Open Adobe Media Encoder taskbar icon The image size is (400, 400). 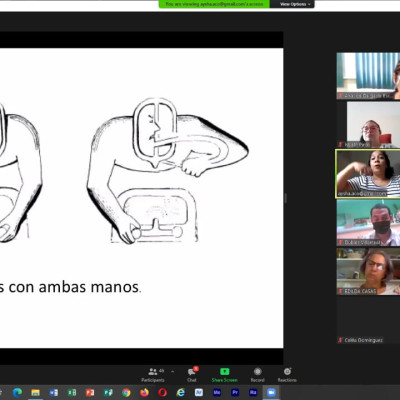coord(217,392)
